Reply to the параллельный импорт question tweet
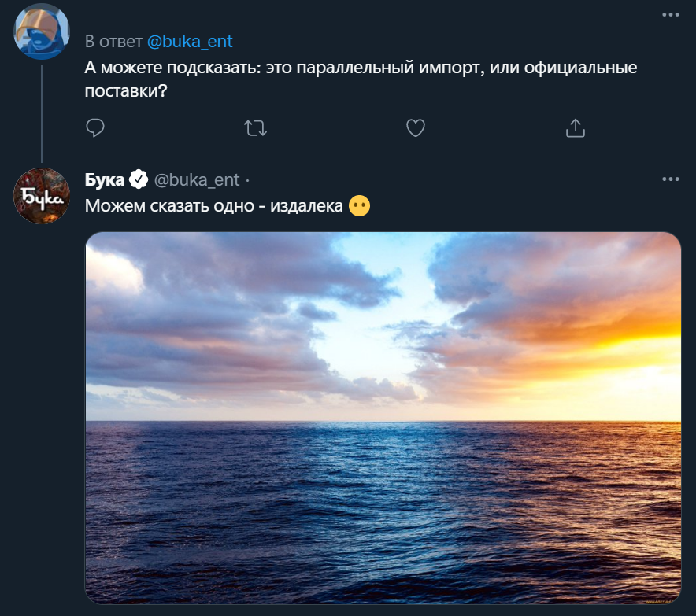Screen dimensions: 696x616 [95, 127]
